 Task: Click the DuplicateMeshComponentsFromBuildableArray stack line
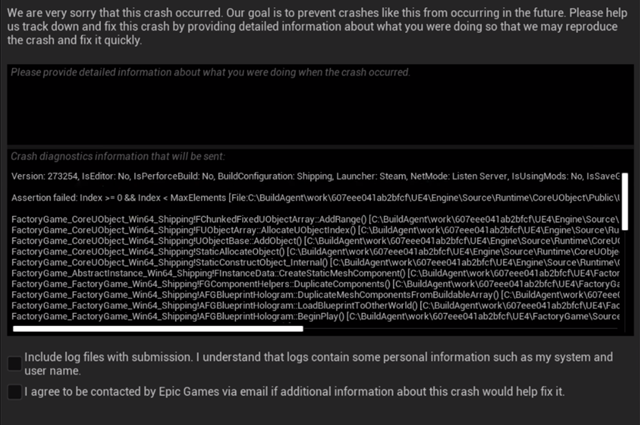316,295
